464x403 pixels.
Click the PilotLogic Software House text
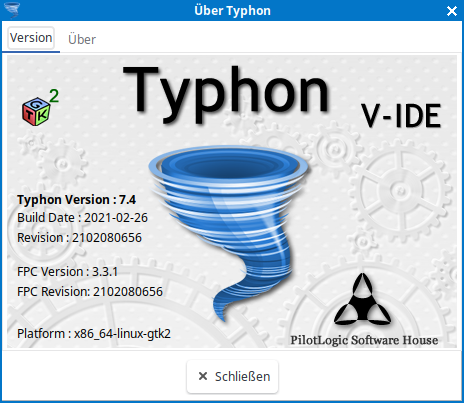pos(364,340)
